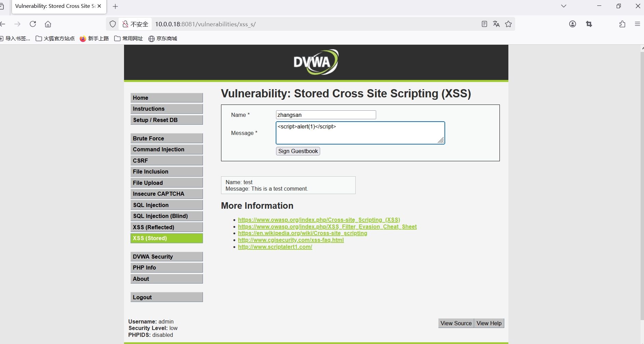This screenshot has width=644, height=344.
Task: Open Brute Force vulnerability page
Action: pos(167,138)
